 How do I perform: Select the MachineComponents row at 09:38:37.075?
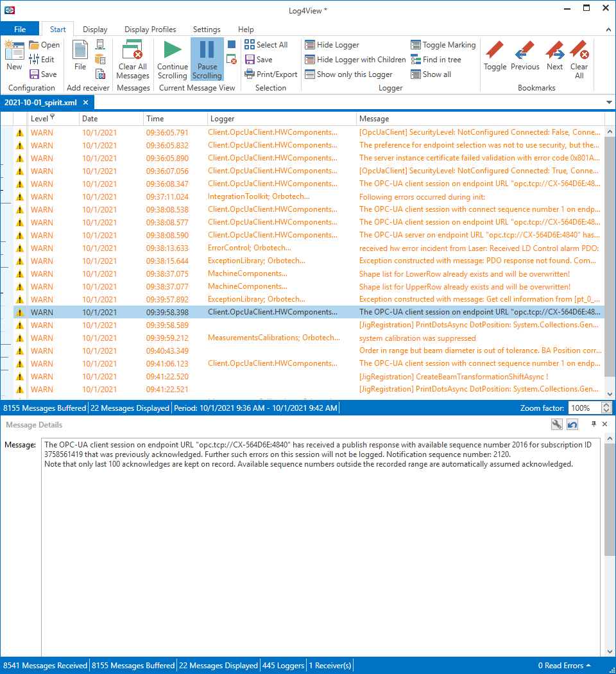point(309,274)
